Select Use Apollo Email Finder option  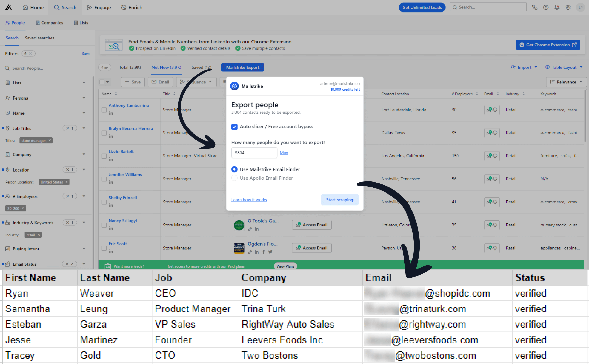pyautogui.click(x=234, y=178)
